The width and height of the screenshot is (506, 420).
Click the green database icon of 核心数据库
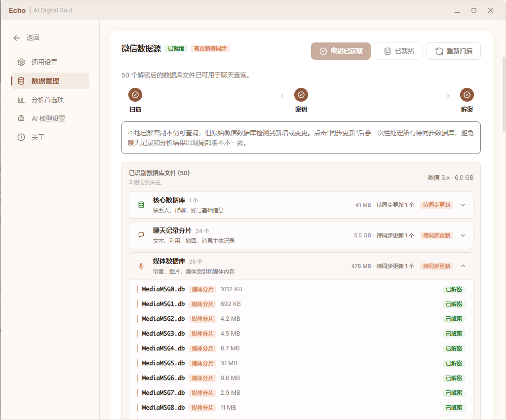click(141, 205)
